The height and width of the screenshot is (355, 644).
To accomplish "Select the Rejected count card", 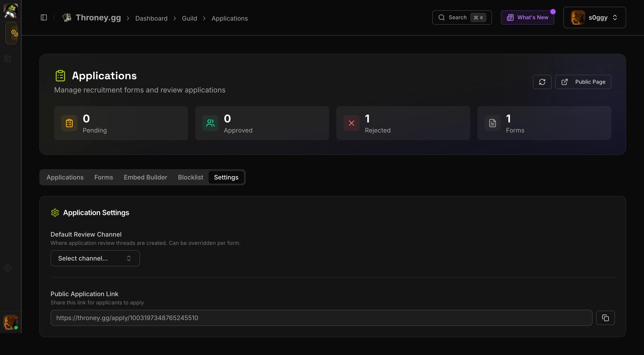I will pyautogui.click(x=403, y=123).
